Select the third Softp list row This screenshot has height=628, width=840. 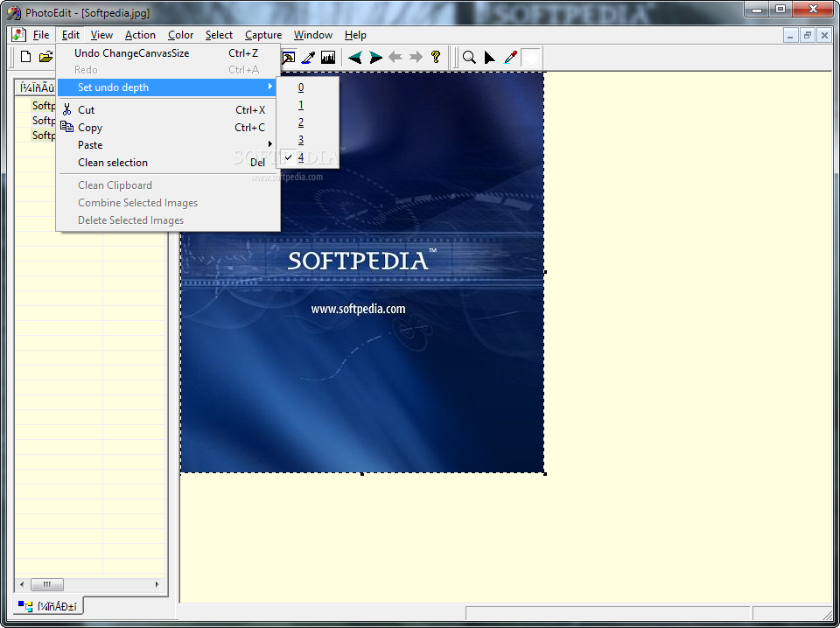point(44,136)
